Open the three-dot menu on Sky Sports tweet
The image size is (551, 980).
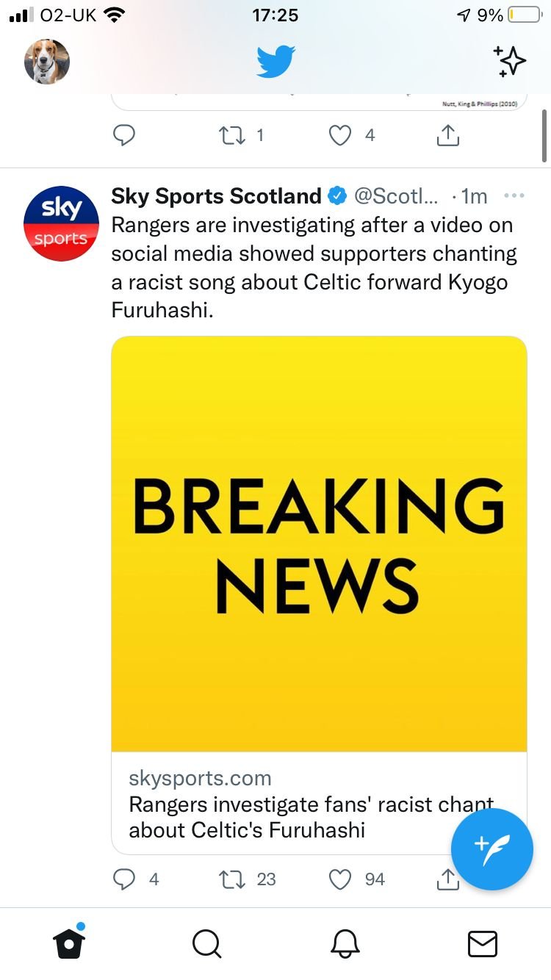click(x=514, y=195)
